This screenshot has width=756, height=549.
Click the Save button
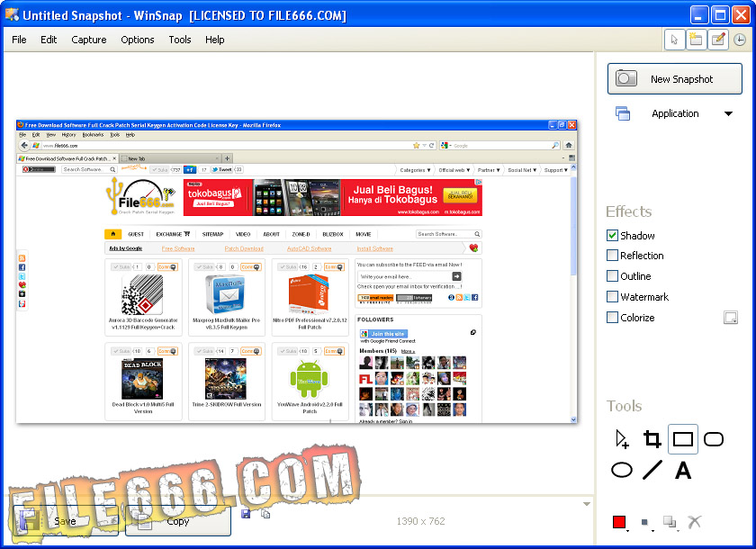coord(66,520)
